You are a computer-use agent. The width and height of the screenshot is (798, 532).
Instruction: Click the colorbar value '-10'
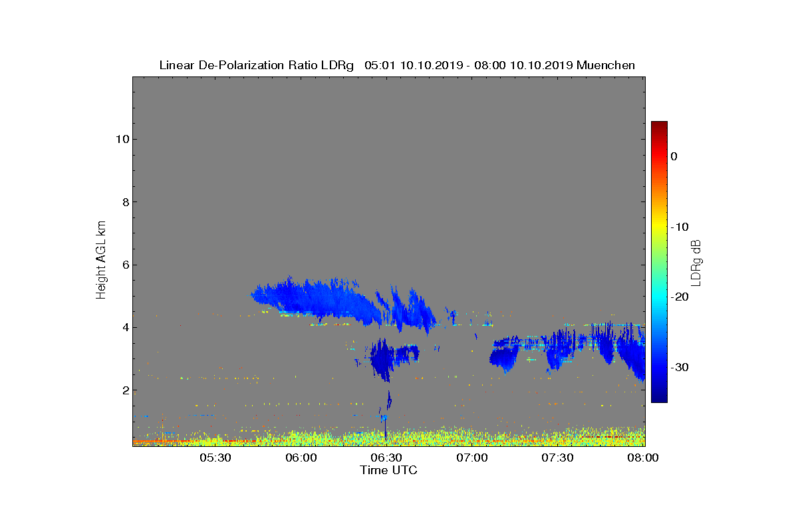pyautogui.click(x=680, y=227)
